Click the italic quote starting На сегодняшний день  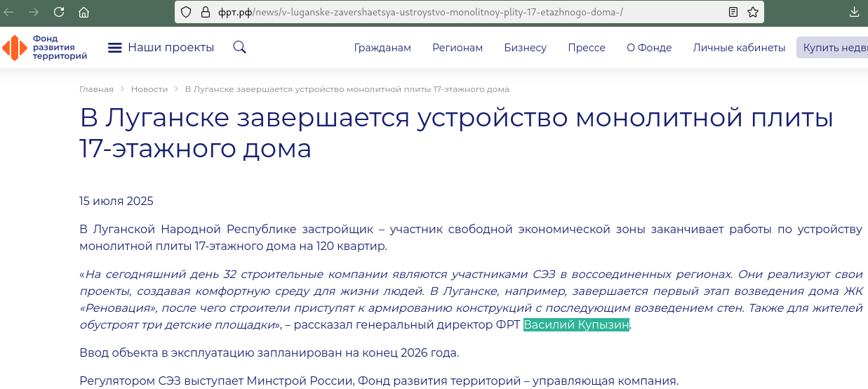point(471,299)
